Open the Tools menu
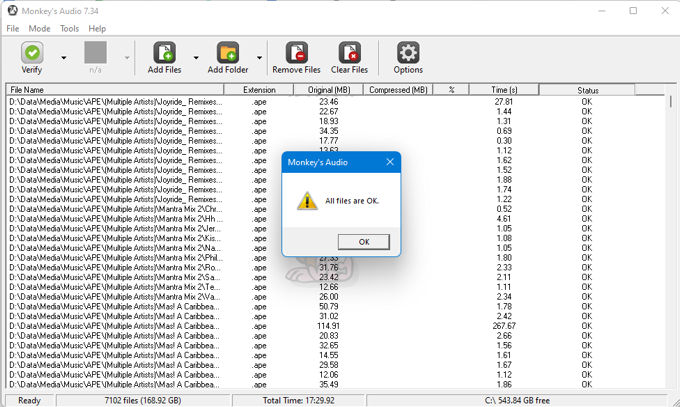 (69, 29)
